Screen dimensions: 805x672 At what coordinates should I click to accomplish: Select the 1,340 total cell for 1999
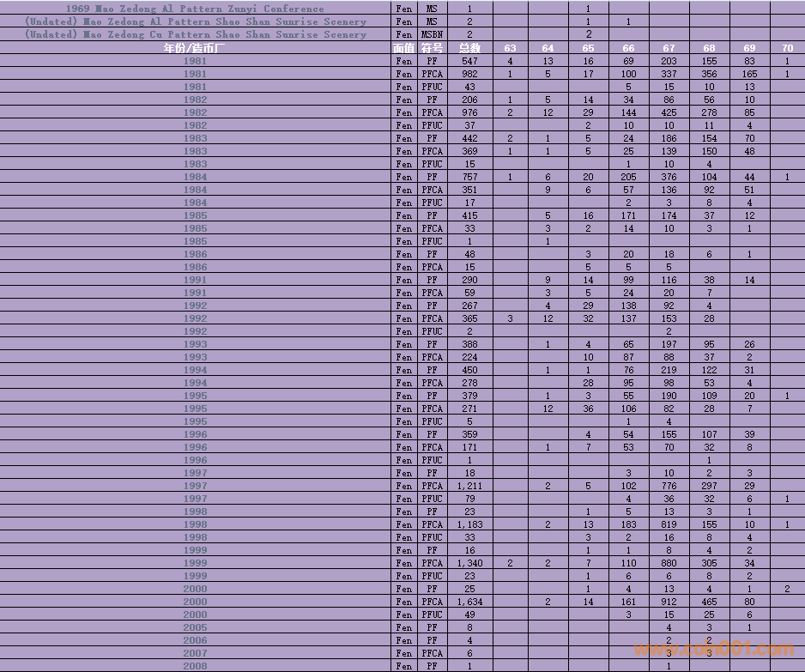tap(469, 563)
